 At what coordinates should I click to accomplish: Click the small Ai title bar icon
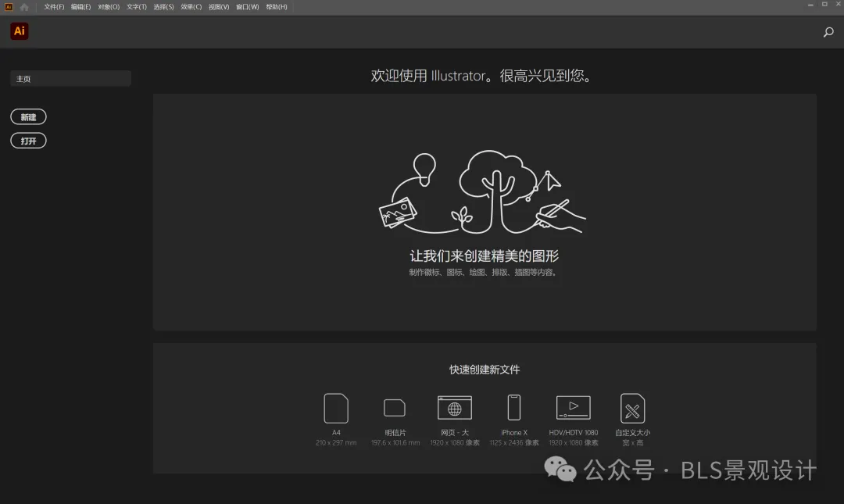pyautogui.click(x=8, y=7)
